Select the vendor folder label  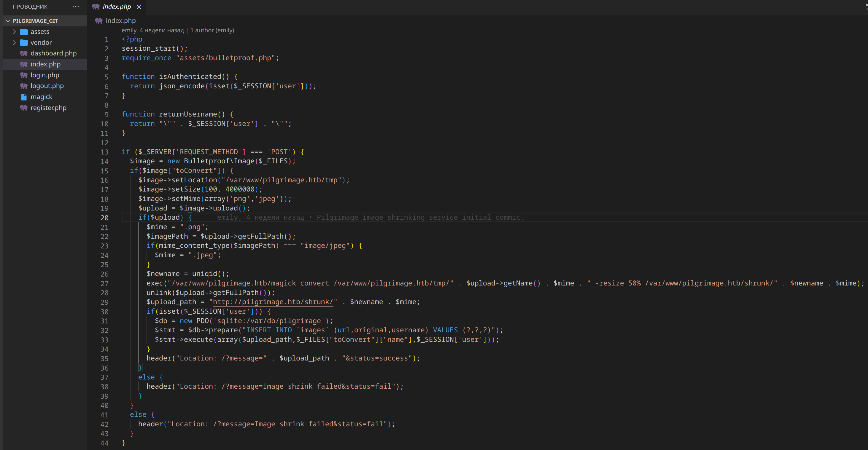41,42
